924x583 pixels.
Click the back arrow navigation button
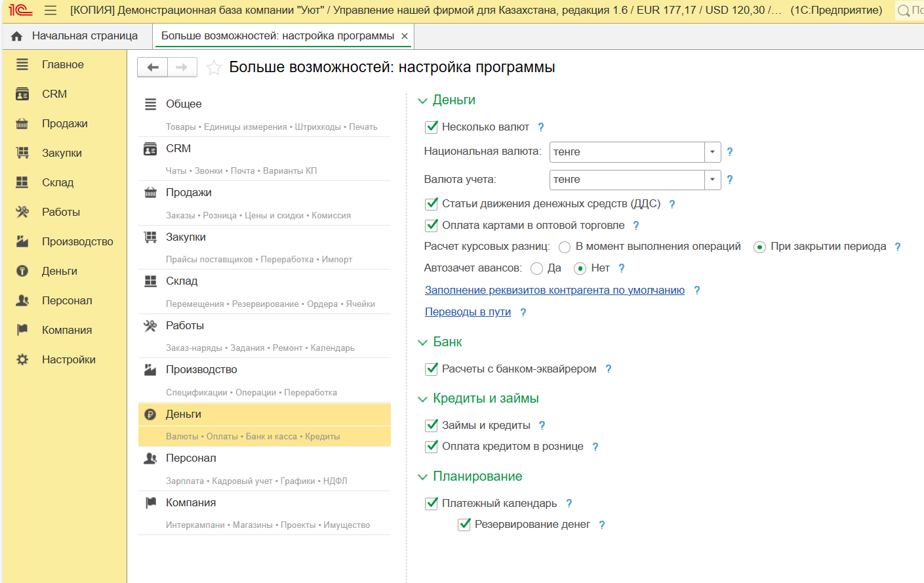click(153, 68)
